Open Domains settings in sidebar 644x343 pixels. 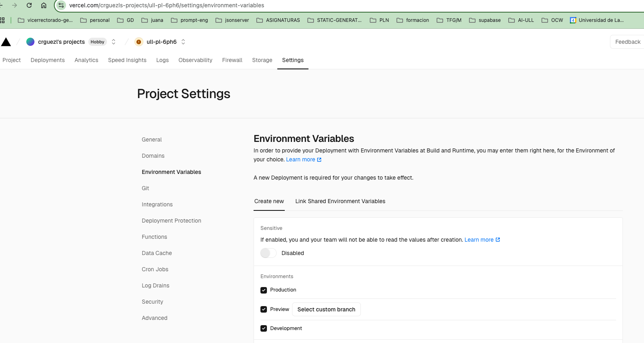coord(153,156)
